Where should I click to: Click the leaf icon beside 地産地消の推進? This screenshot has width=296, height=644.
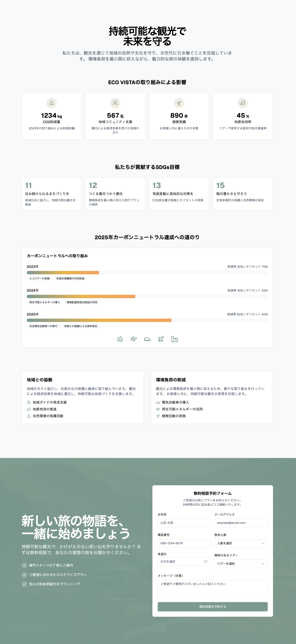click(x=29, y=409)
